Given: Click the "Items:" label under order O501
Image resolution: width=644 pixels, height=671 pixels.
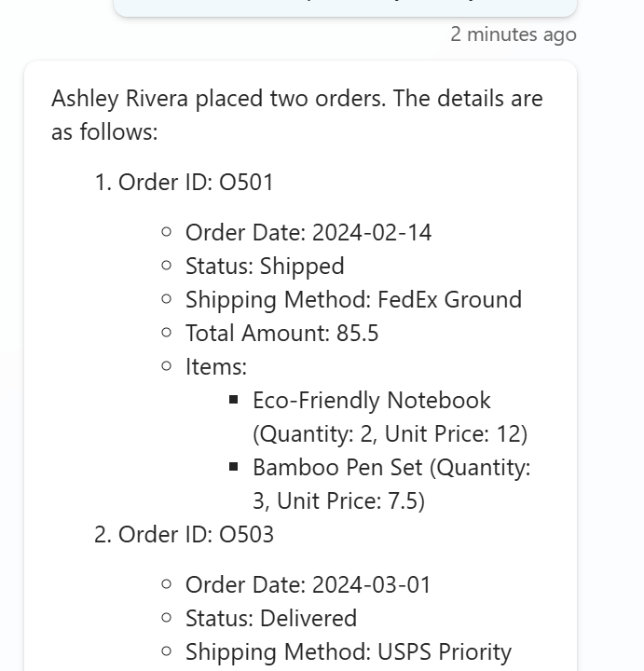Looking at the screenshot, I should click(216, 366).
